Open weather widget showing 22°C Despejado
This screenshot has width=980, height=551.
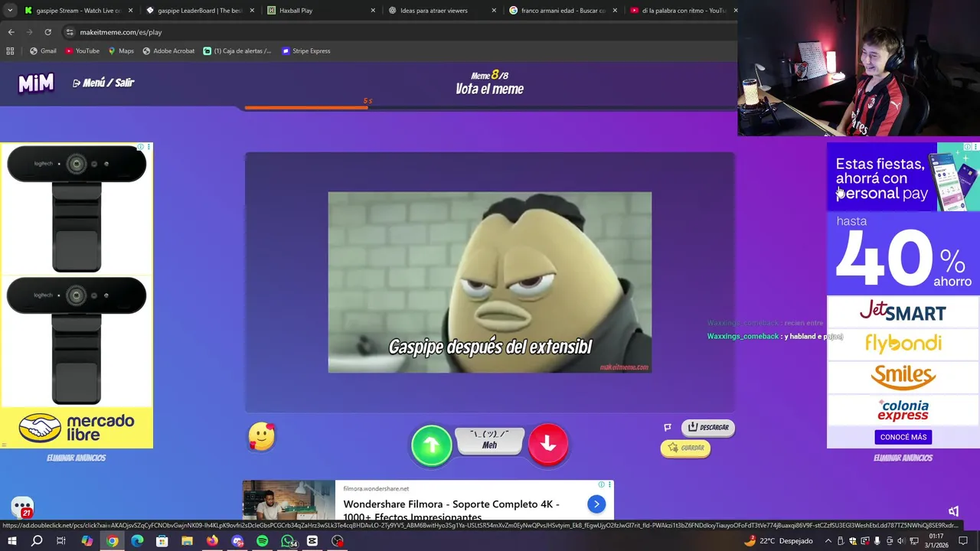tap(778, 541)
